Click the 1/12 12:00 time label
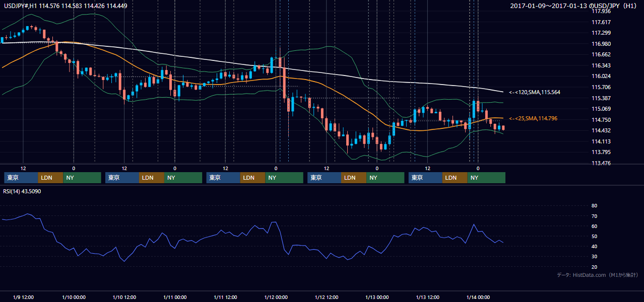Screen dimensions: 644x302 [326, 297]
